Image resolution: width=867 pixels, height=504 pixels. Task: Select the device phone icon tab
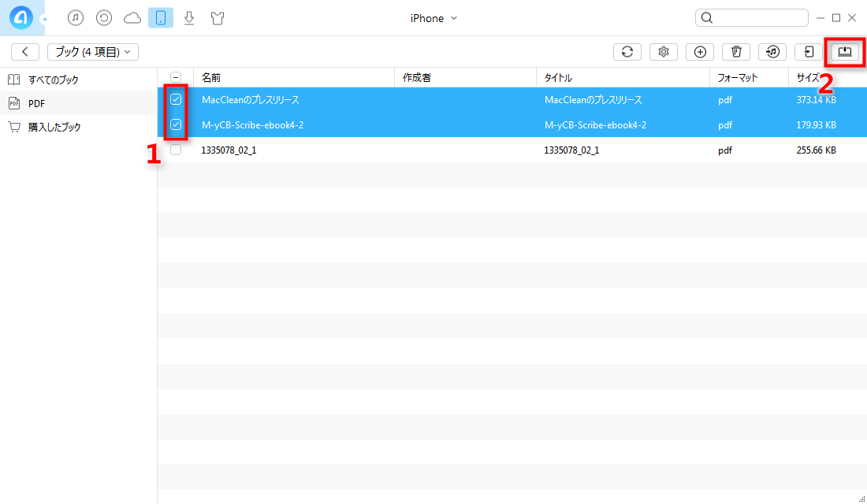click(x=160, y=17)
